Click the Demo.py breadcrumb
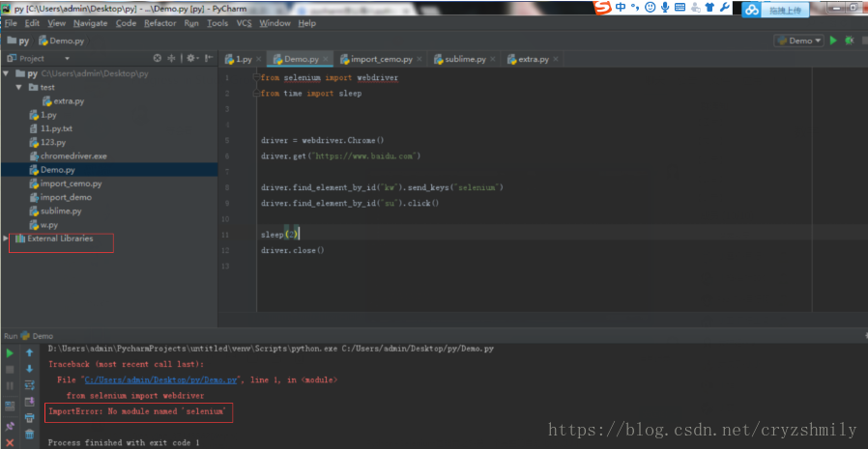Screen dimensions: 868x449 [62, 41]
